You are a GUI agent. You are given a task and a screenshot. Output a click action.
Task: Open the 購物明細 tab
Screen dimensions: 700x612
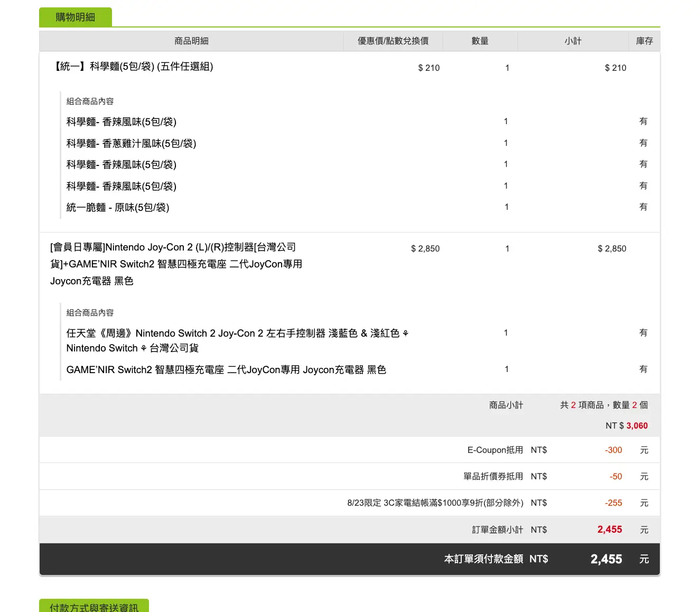coord(76,17)
